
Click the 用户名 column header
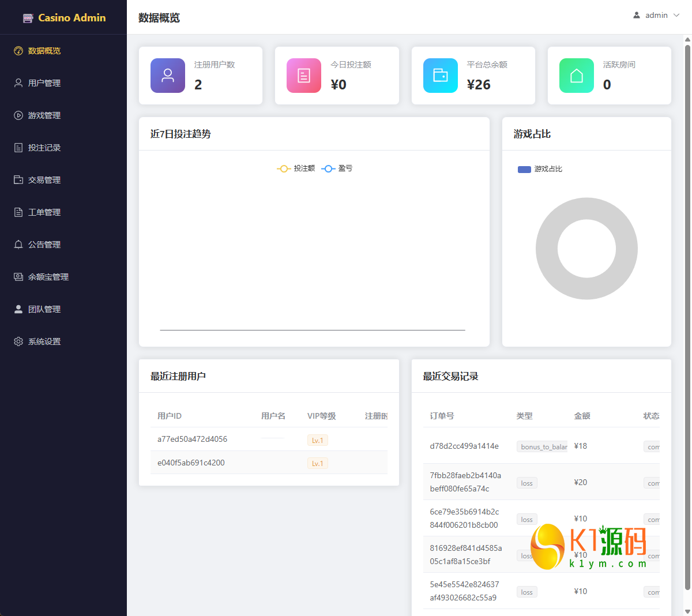pyautogui.click(x=273, y=416)
